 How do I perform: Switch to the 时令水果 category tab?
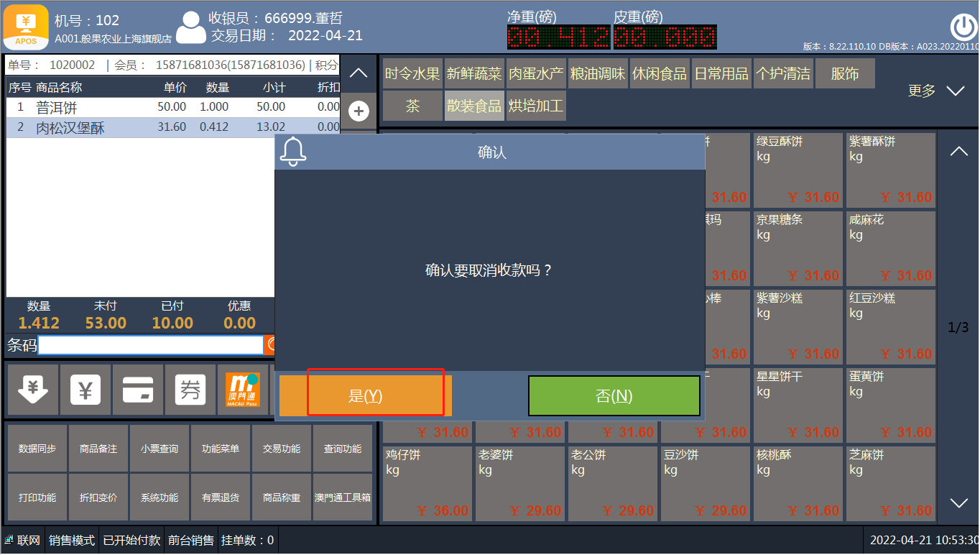412,73
